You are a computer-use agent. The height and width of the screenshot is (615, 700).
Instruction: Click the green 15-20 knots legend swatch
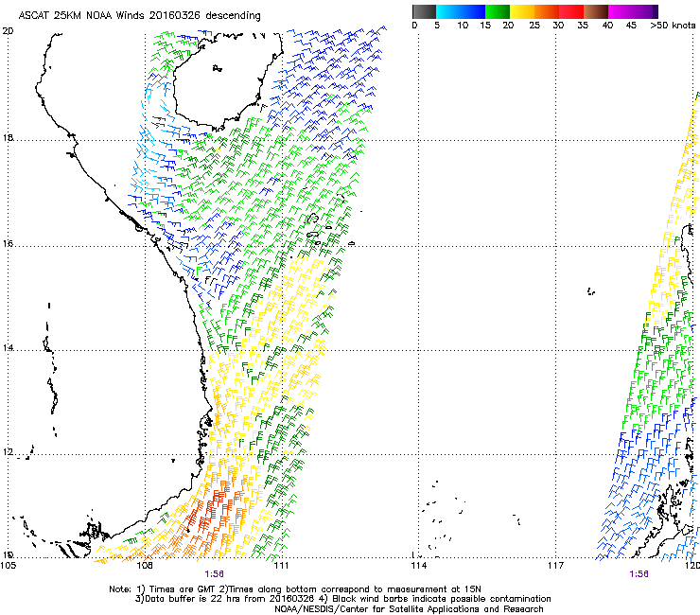(498, 11)
